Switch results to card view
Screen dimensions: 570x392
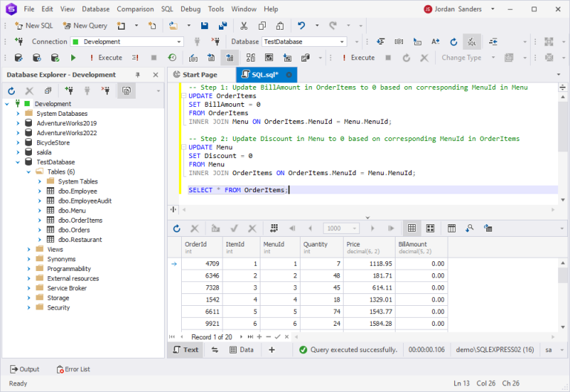(x=430, y=229)
